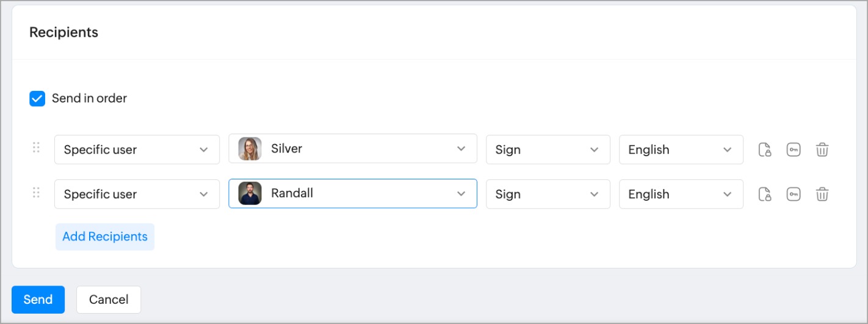The height and width of the screenshot is (324, 868).
Task: Open the English language dropdown for Randall
Action: click(681, 194)
